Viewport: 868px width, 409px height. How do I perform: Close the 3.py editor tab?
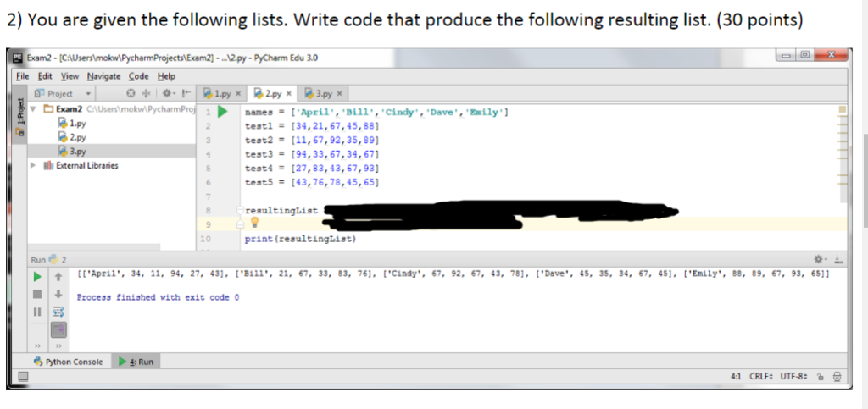[x=339, y=93]
